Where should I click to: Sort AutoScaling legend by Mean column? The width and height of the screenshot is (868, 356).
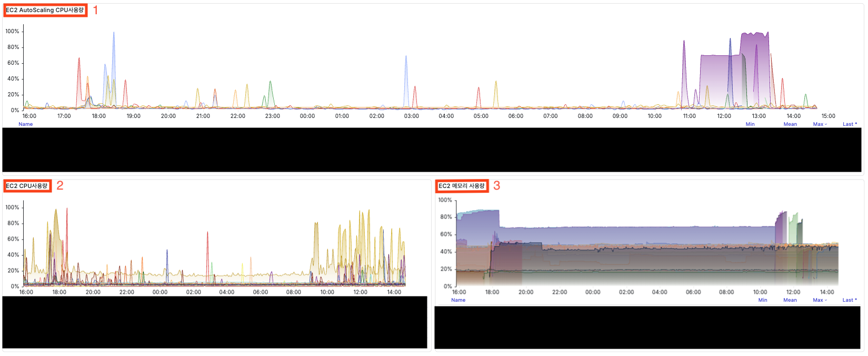pos(790,124)
